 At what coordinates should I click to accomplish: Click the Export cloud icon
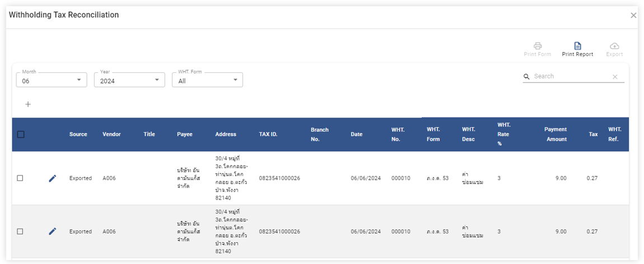(614, 46)
